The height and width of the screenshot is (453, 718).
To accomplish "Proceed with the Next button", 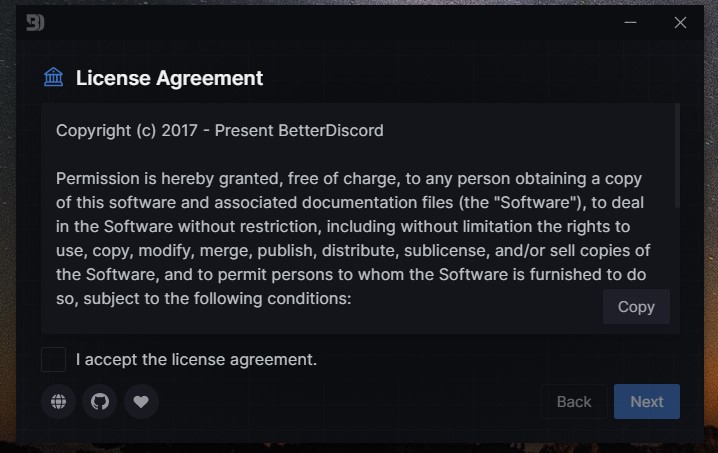I will [647, 402].
